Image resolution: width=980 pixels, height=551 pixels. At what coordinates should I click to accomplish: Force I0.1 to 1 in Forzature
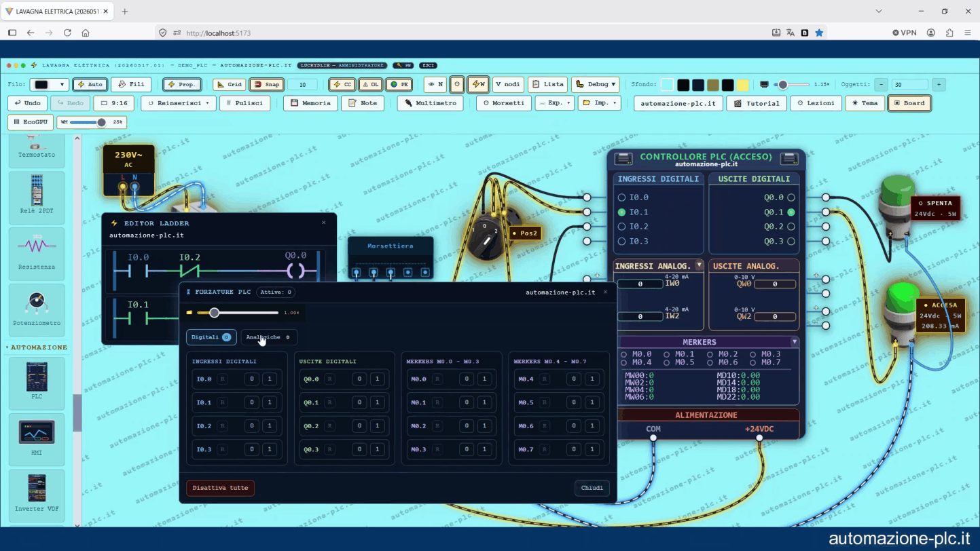tap(270, 402)
